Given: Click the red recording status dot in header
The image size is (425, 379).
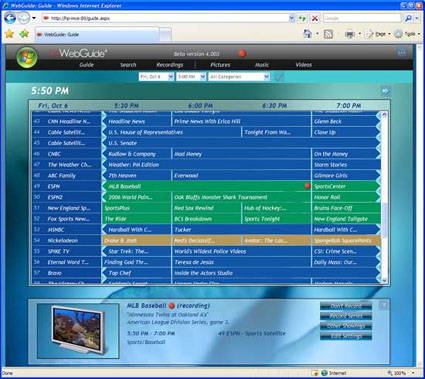Looking at the screenshot, I should [242, 53].
